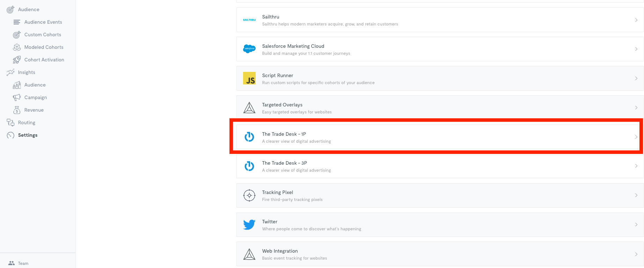The width and height of the screenshot is (644, 268).
Task: Expand the Web Integration row chevron
Action: click(x=636, y=254)
